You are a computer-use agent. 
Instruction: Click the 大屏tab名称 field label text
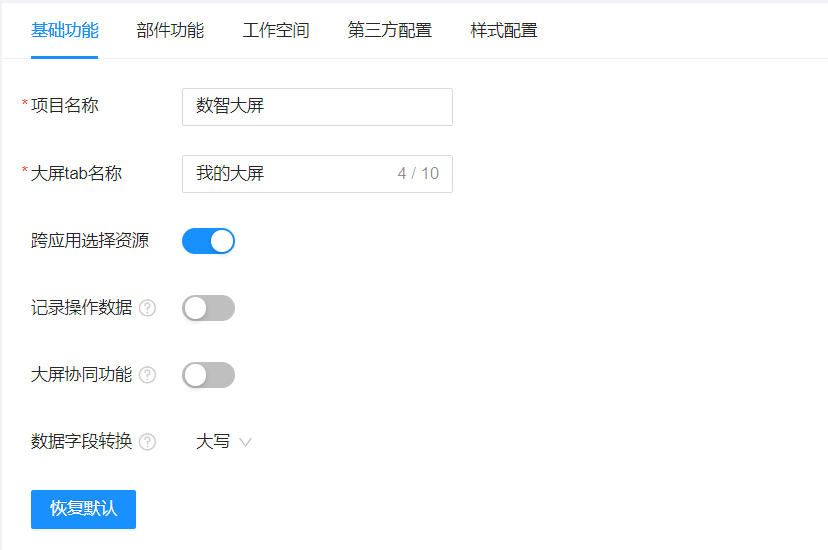pyautogui.click(x=76, y=173)
